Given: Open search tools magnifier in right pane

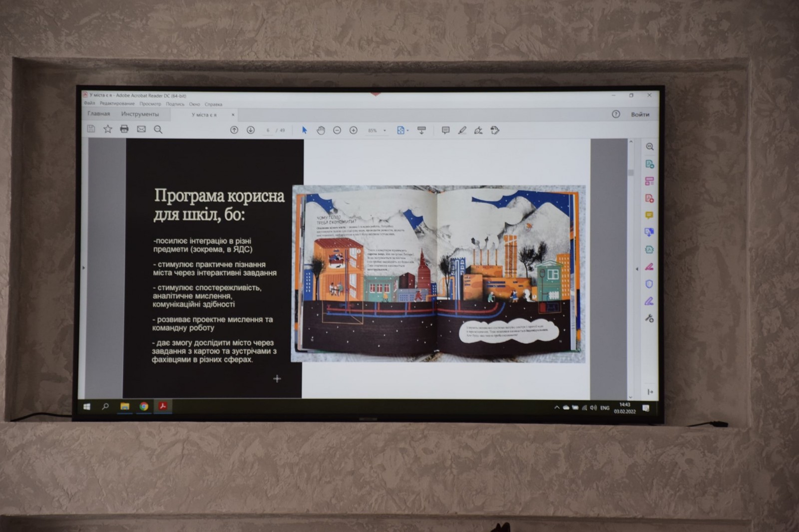Looking at the screenshot, I should click(x=650, y=147).
